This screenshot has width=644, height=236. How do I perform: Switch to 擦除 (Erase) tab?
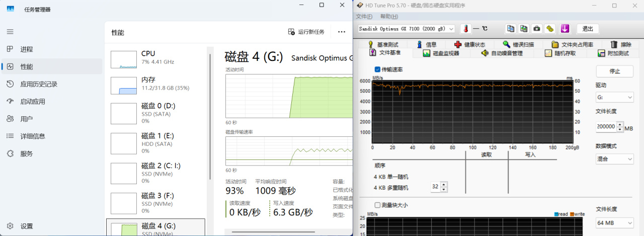tap(621, 44)
